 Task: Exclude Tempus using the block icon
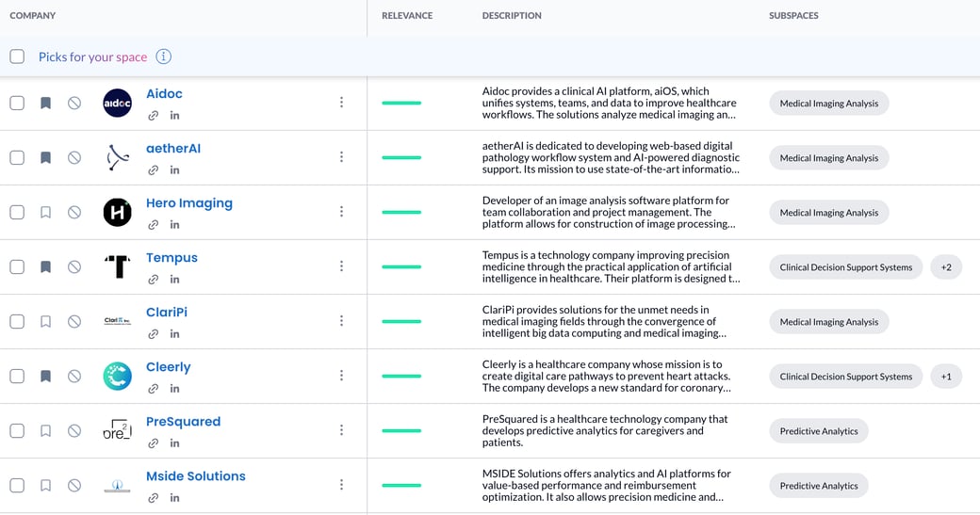(74, 266)
